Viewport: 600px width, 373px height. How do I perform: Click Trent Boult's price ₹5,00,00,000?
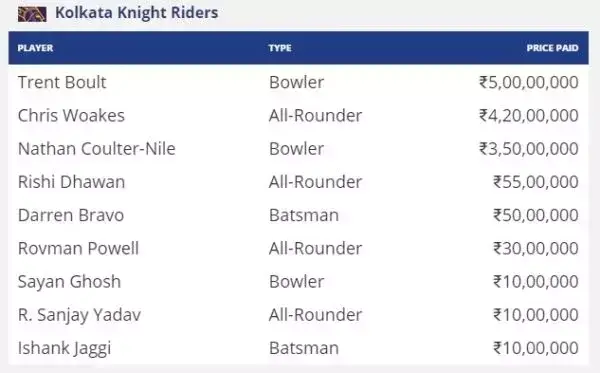tap(528, 83)
